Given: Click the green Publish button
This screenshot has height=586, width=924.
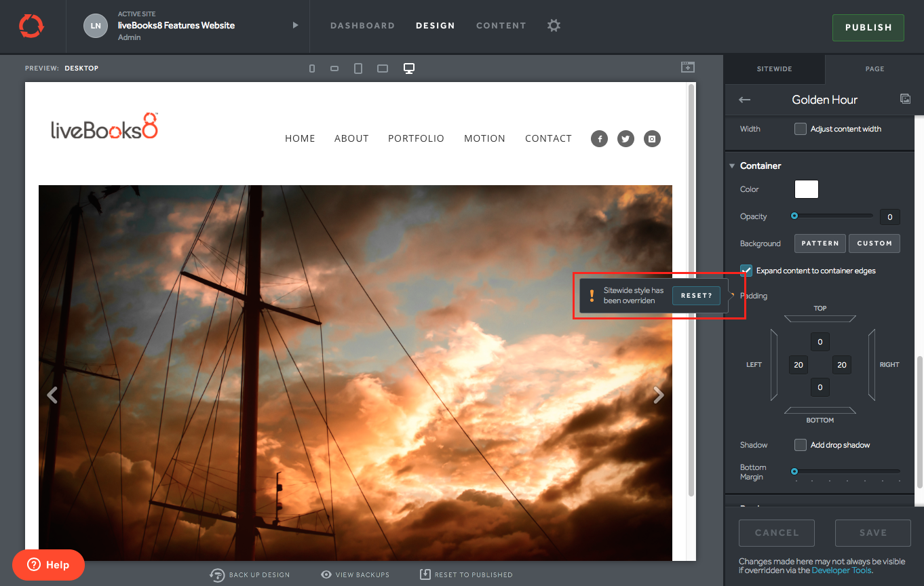Looking at the screenshot, I should [x=868, y=28].
